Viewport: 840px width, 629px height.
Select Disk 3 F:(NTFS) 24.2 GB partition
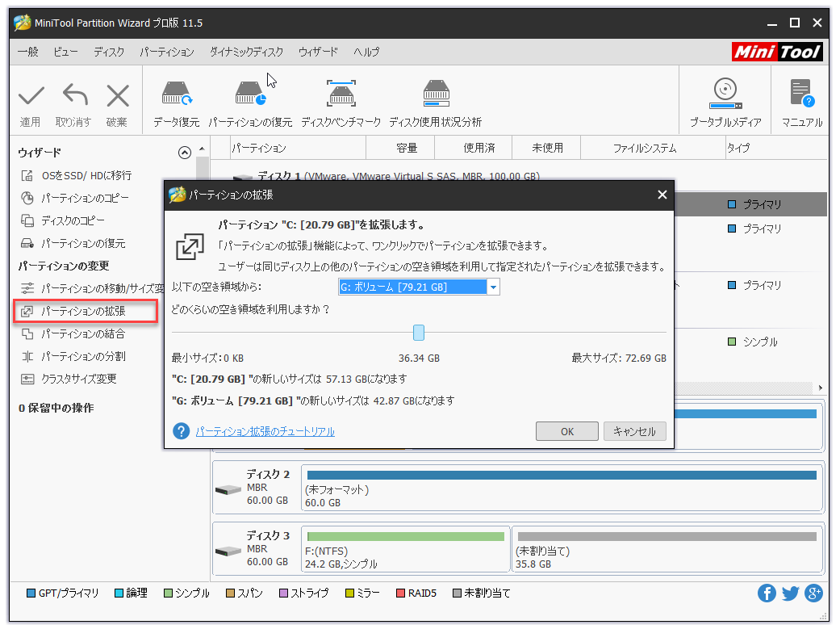tap(406, 550)
